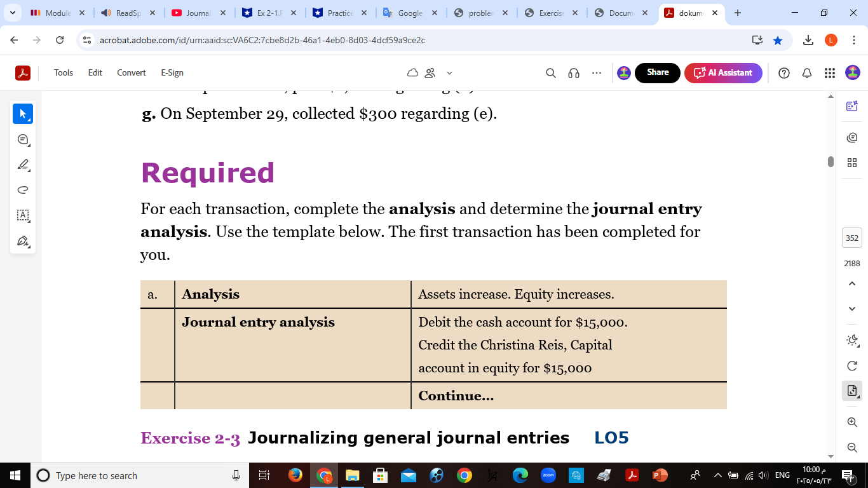Zoom in on the document
This screenshot has width=868, height=488.
(852, 422)
